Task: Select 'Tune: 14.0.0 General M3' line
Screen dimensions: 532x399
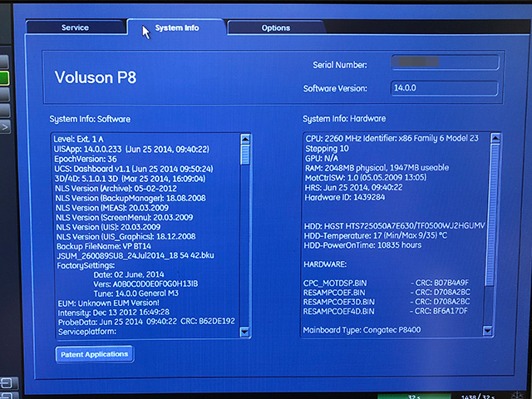Action: [136, 293]
